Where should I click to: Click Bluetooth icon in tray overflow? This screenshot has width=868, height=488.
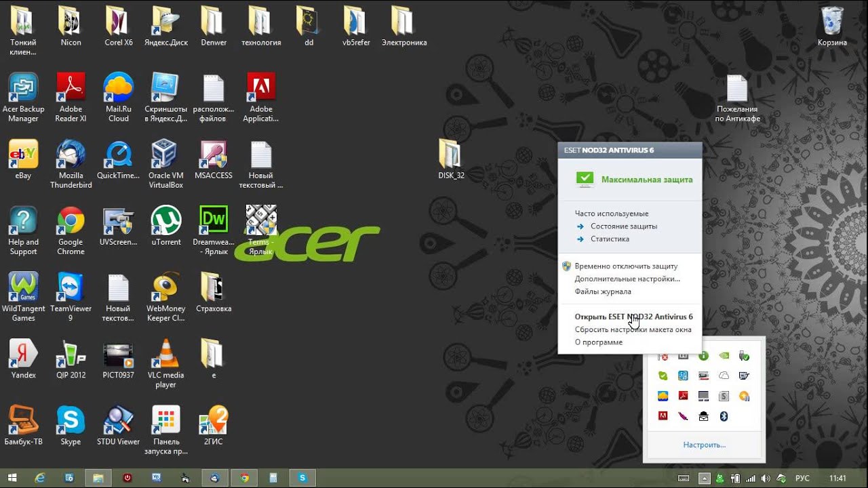[724, 416]
